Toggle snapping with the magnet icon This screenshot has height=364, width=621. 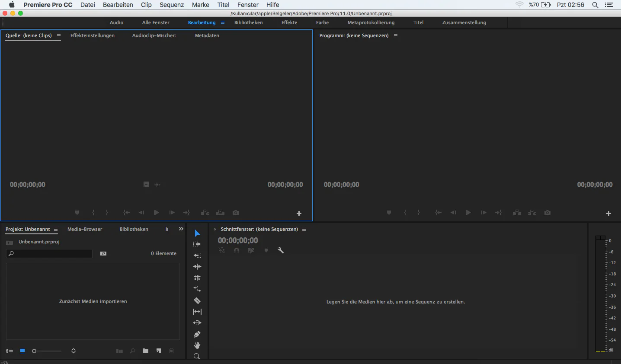236,250
